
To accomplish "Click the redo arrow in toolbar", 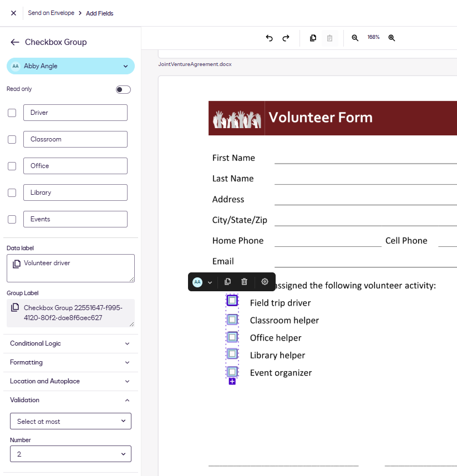I will click(x=286, y=38).
